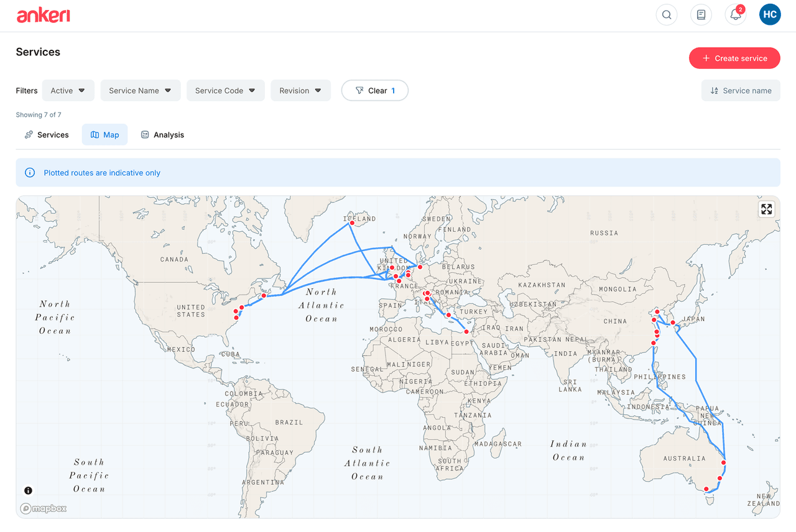796x532 pixels.
Task: Expand the Service Name filter
Action: click(140, 90)
